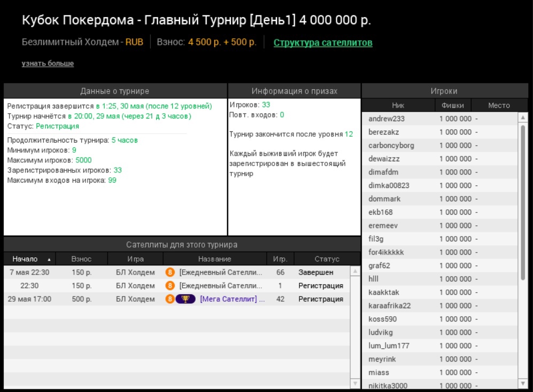Click the узнать больше link
Image resolution: width=533 pixels, height=392 pixels.
pyautogui.click(x=48, y=64)
